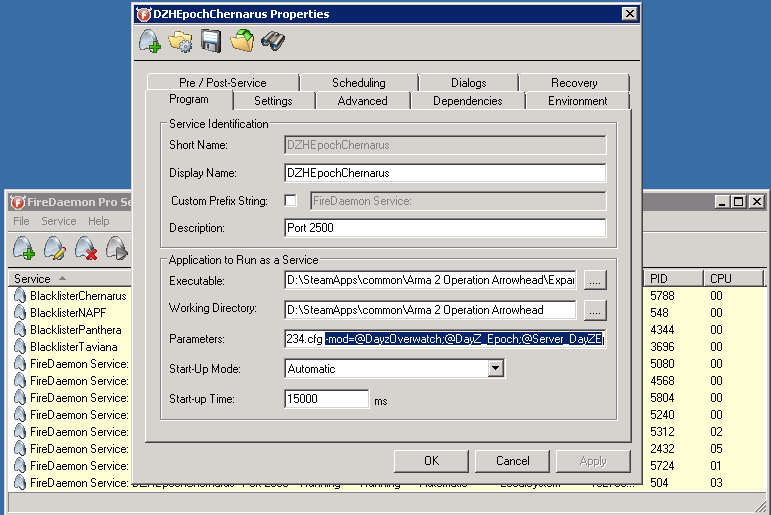
Task: Enable the Custom Prefix String checkbox
Action: click(x=291, y=201)
